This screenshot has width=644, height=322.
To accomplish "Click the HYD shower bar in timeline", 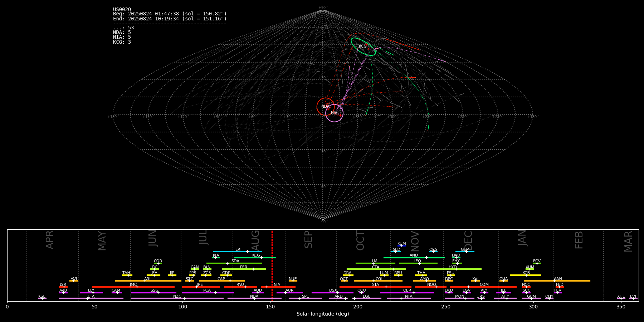I will coord(453,269).
